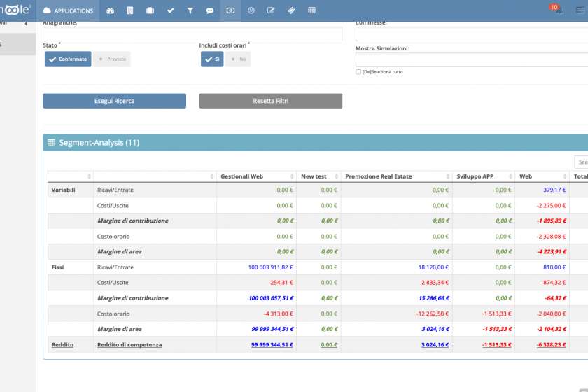
Task: Click 3 024,16 € in Reddito row
Action: (435, 344)
